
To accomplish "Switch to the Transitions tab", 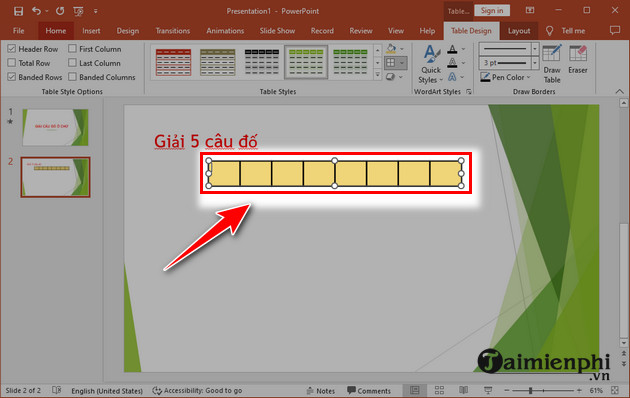I will tap(173, 31).
